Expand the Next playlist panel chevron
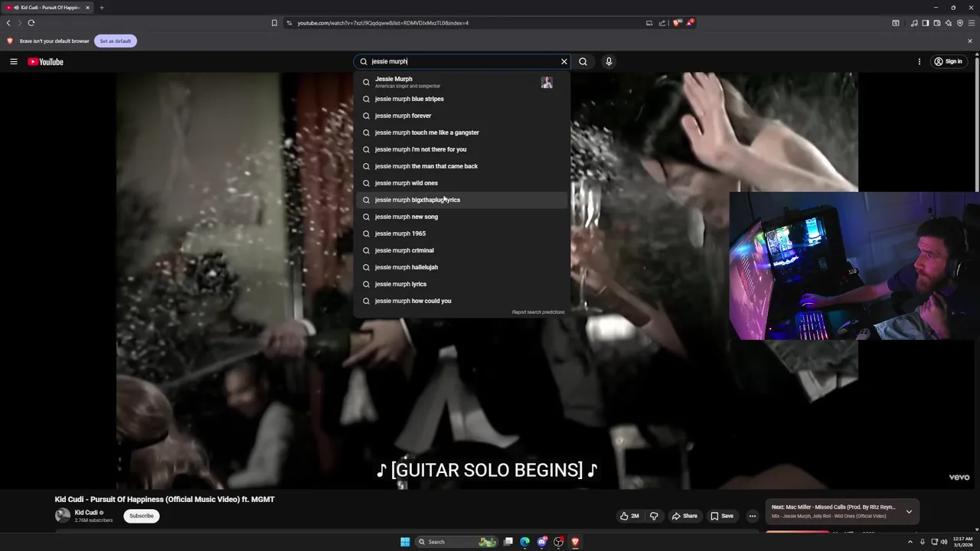 (x=909, y=511)
